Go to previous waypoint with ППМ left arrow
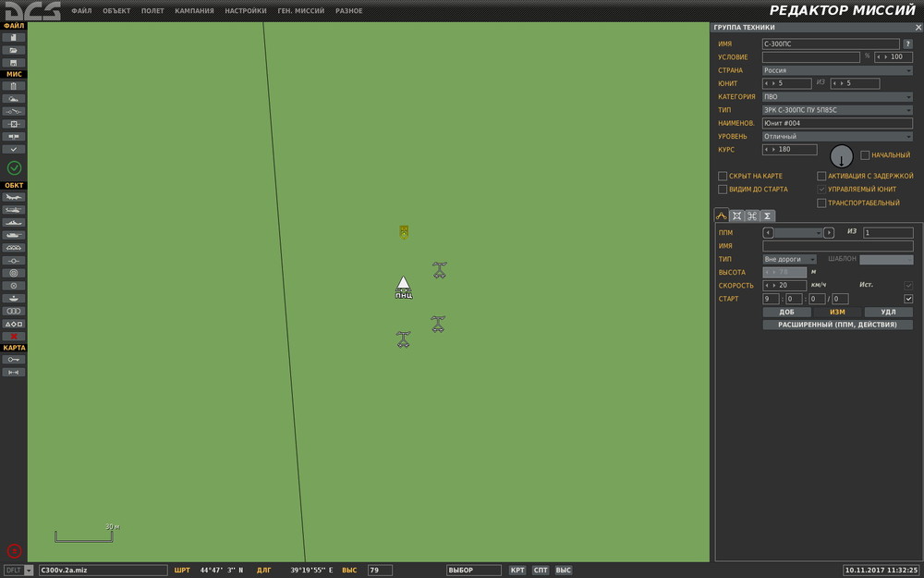The height and width of the screenshot is (578, 924). pyautogui.click(x=769, y=233)
